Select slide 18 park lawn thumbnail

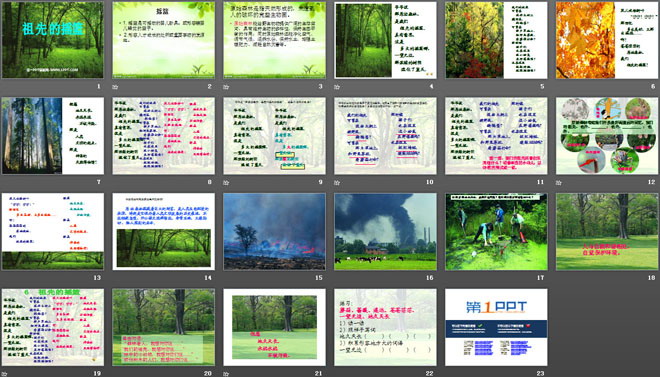tap(607, 231)
